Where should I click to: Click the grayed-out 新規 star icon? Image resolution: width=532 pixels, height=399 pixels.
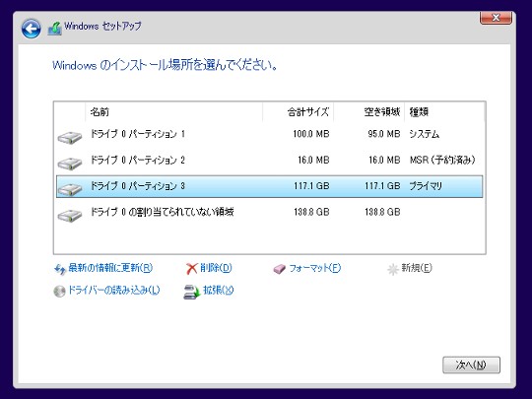pos(393,269)
